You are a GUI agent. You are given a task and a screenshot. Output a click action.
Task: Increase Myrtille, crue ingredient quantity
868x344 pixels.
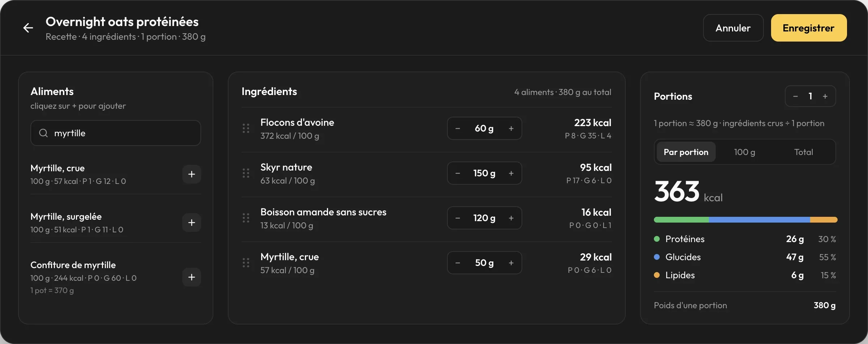coord(511,263)
